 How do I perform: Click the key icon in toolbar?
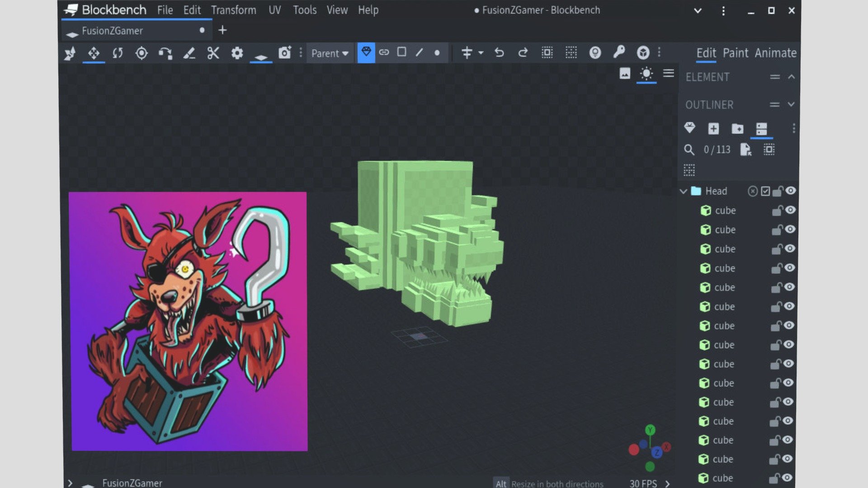[x=619, y=52]
